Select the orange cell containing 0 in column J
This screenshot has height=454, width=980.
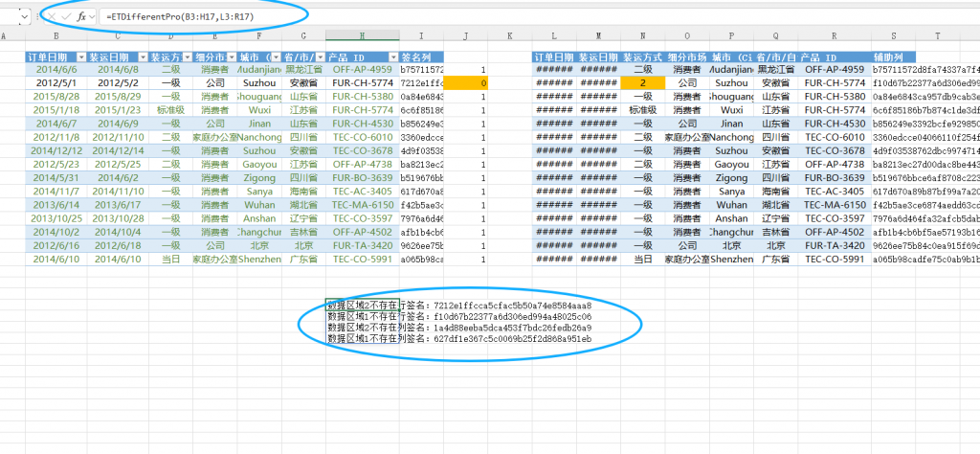(466, 82)
